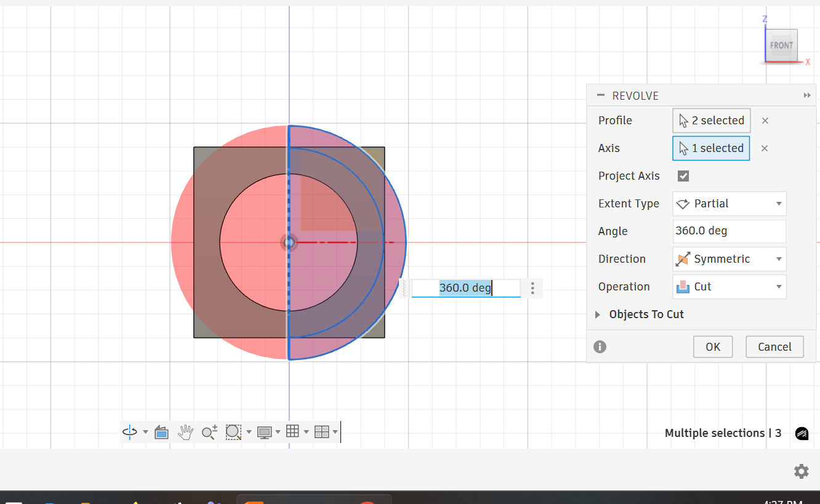Open the three-dot menu beside canvas angle field
The width and height of the screenshot is (820, 504).
(x=533, y=288)
